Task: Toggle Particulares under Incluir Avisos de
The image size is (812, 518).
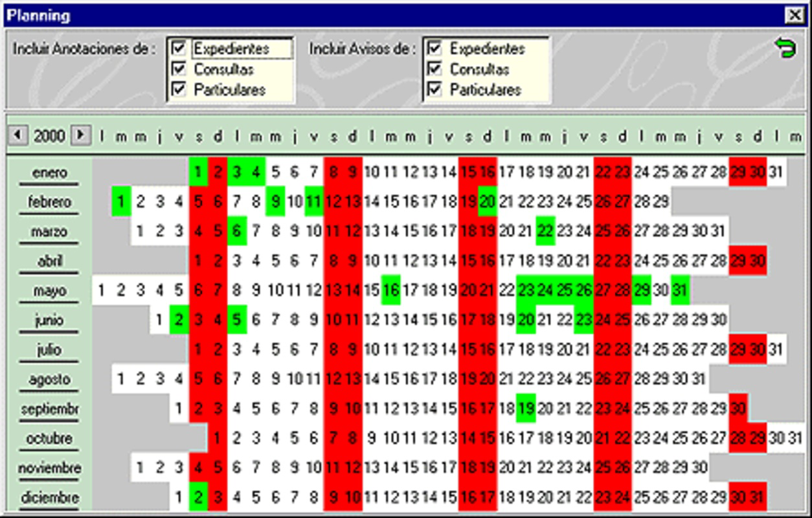Action: [435, 90]
